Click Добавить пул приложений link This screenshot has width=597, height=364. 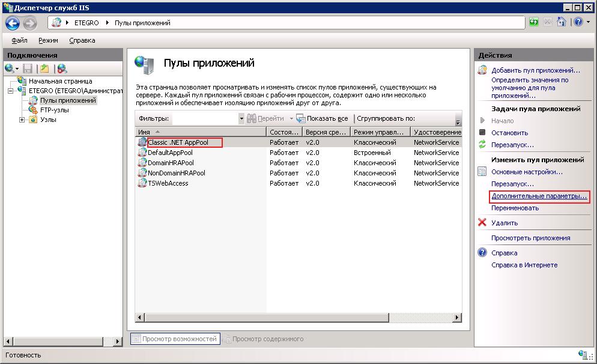click(535, 70)
